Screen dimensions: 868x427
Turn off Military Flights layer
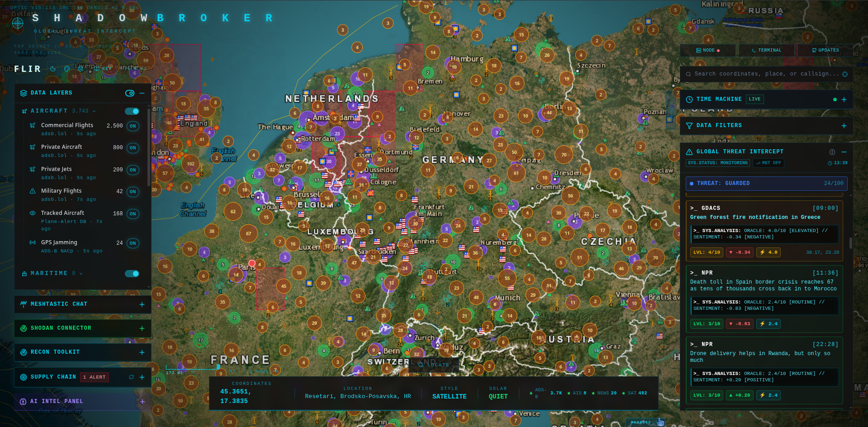point(133,192)
